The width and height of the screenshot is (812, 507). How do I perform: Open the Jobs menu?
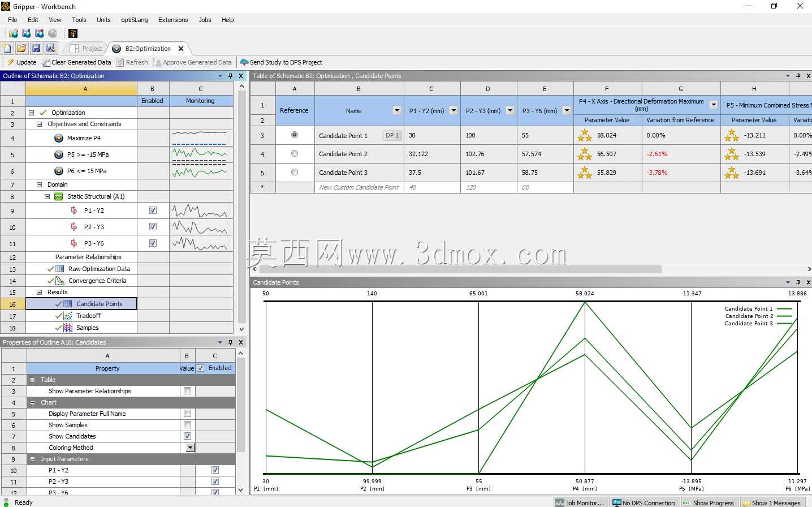[205, 20]
